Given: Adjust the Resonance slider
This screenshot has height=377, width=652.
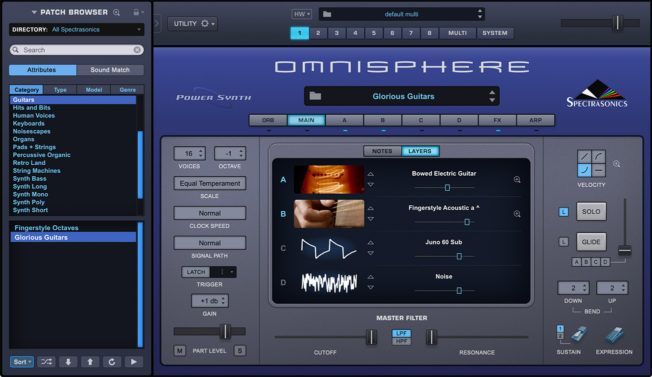Looking at the screenshot, I should click(432, 337).
